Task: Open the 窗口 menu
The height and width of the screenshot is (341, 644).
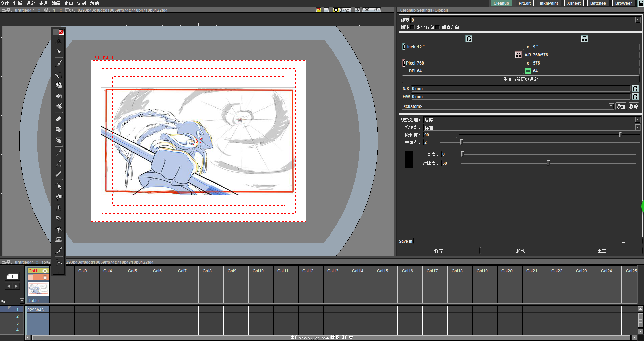Action: click(x=69, y=3)
